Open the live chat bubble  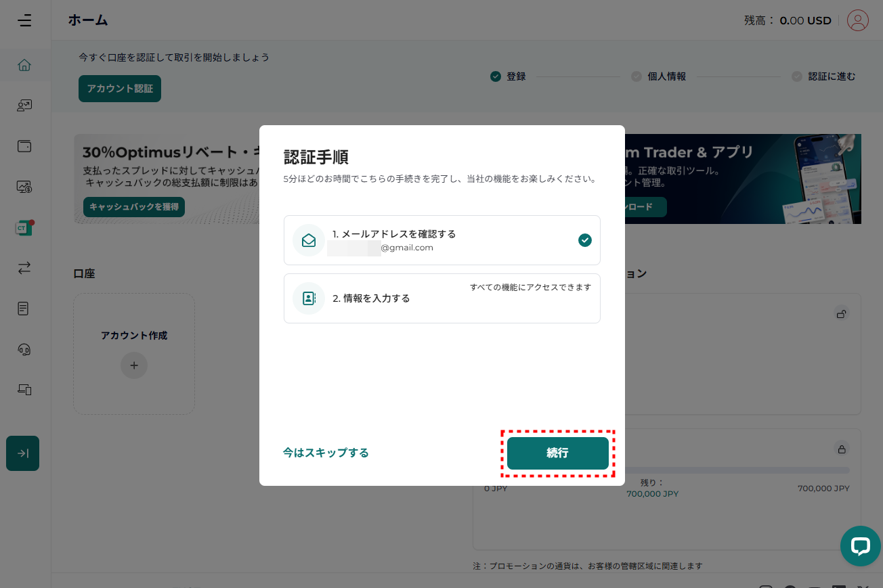[860, 545]
